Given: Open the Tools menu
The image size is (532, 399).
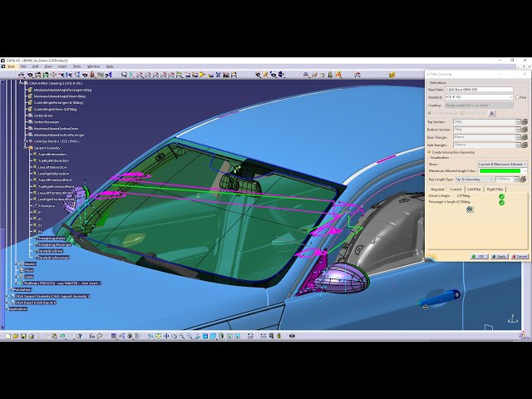Looking at the screenshot, I should pos(77,66).
